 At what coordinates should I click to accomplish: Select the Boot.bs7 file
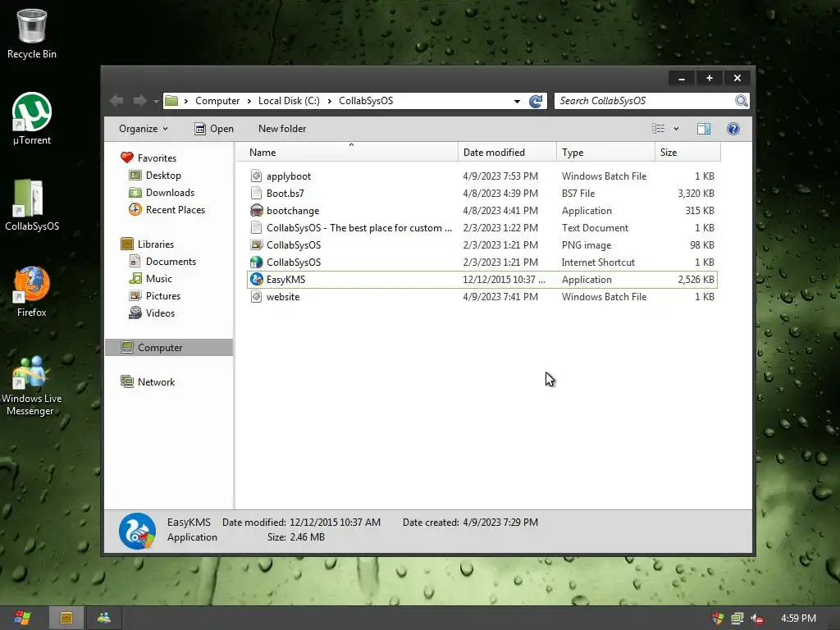(482, 194)
